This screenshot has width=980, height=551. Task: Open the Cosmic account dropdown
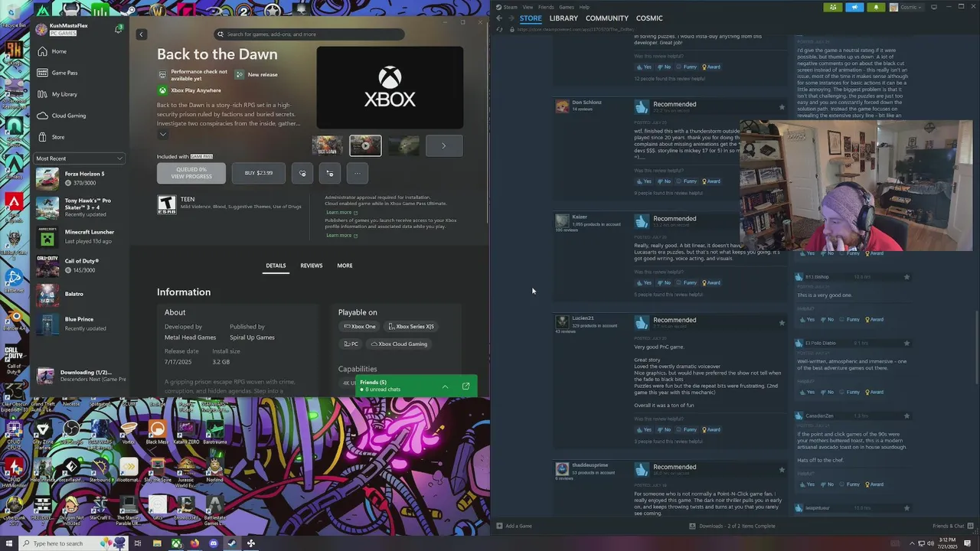(x=906, y=7)
